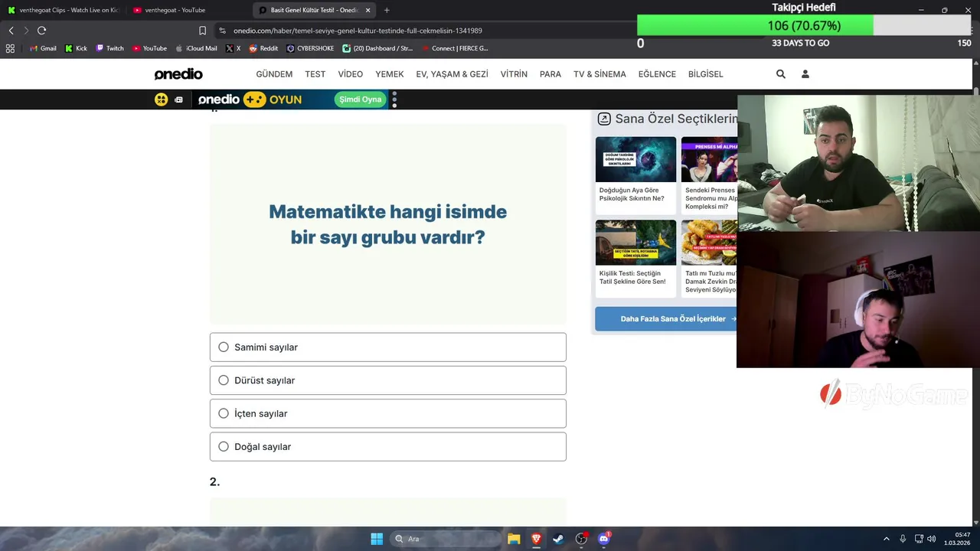Click the Windows taskbar search box
The width and height of the screenshot is (980, 551).
pyautogui.click(x=445, y=539)
